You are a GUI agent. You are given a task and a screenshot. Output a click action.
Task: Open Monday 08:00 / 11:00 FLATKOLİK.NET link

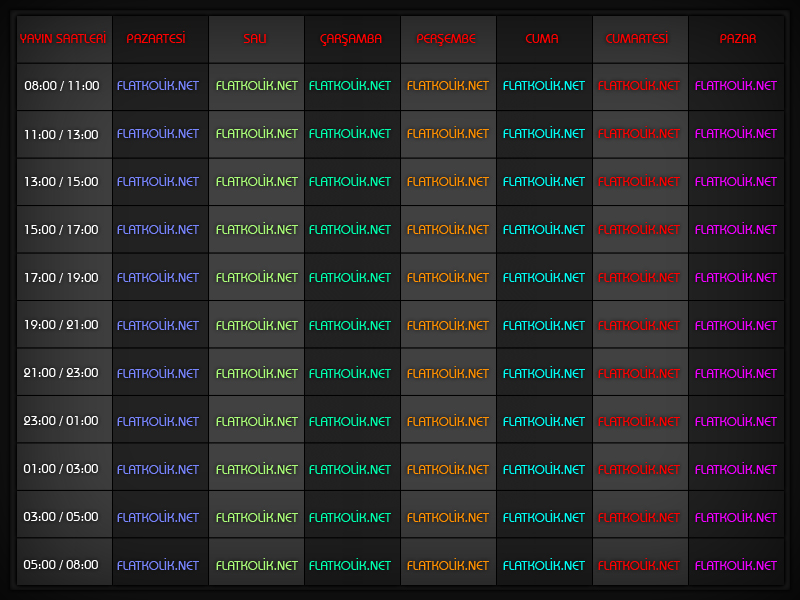pyautogui.click(x=158, y=85)
